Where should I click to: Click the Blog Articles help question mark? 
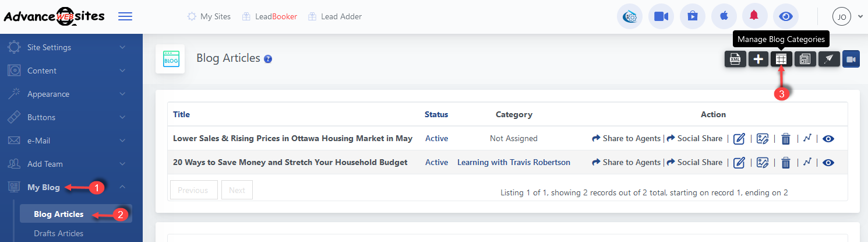pyautogui.click(x=268, y=59)
